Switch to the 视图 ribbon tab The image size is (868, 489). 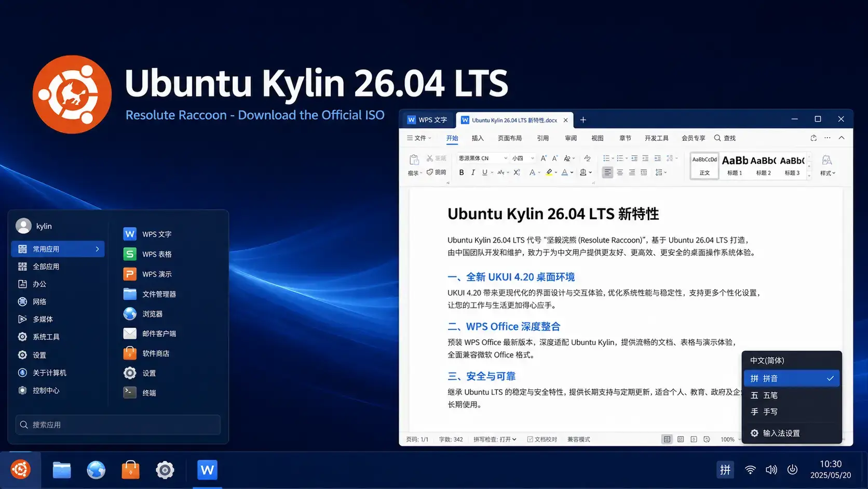(x=598, y=138)
